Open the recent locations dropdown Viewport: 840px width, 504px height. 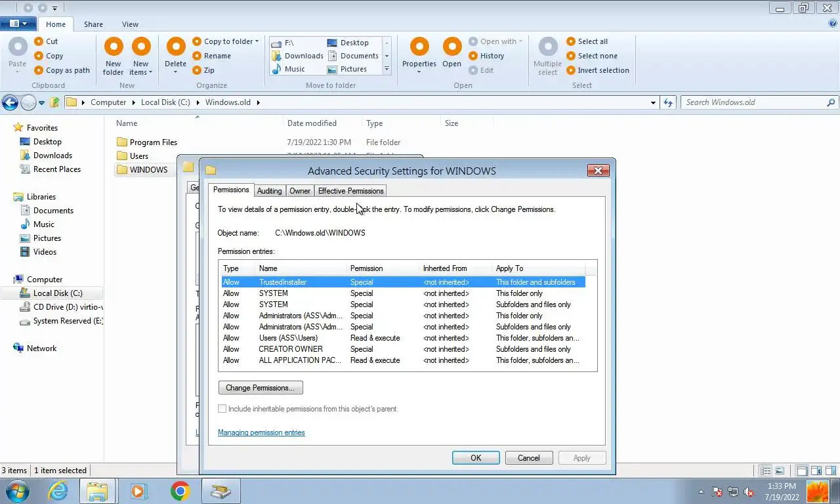tap(41, 103)
